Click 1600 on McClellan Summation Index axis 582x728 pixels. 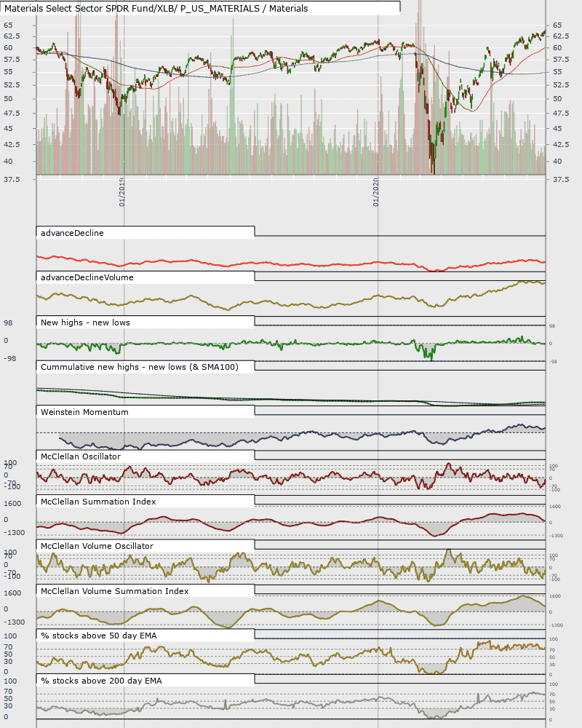pos(12,504)
